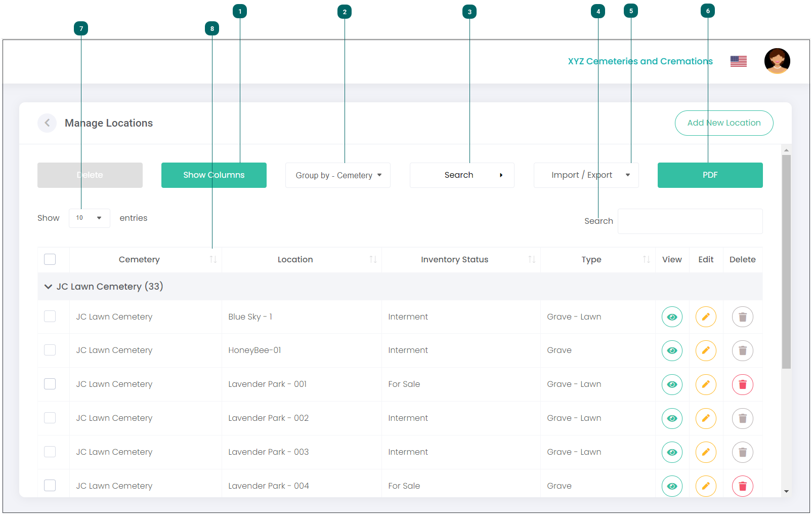Open the Search options dropdown button

462,175
